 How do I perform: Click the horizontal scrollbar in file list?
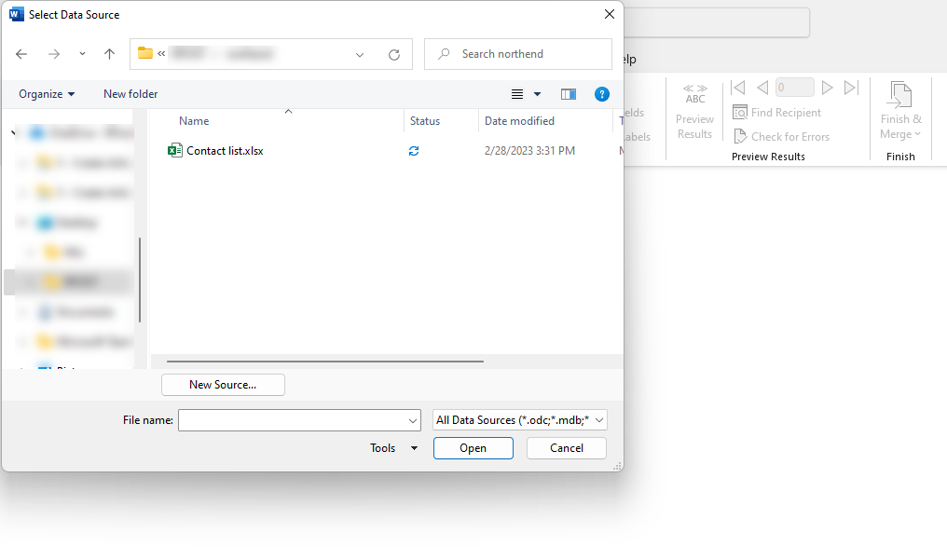click(324, 361)
